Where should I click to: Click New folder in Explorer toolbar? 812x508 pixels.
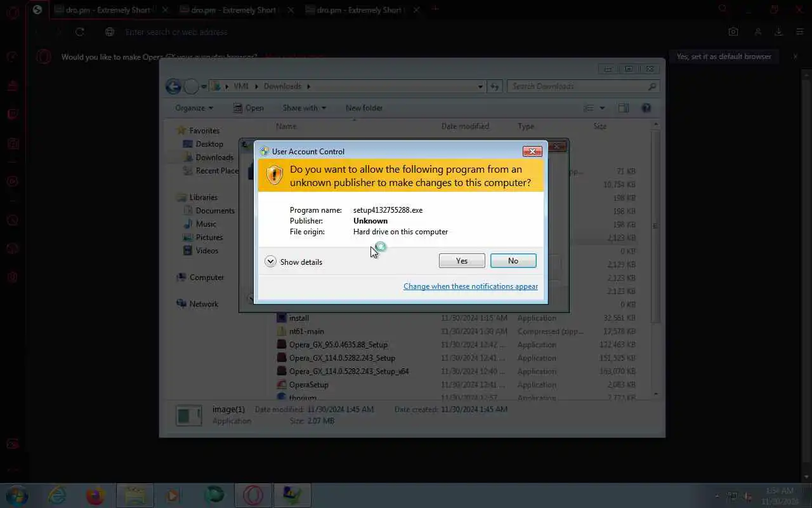click(x=364, y=108)
